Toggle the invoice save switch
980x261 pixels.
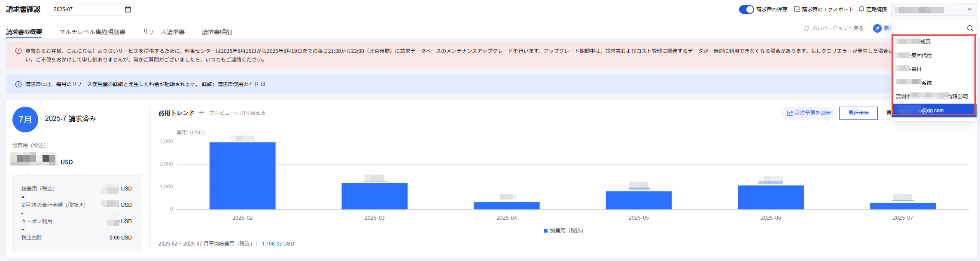746,9
